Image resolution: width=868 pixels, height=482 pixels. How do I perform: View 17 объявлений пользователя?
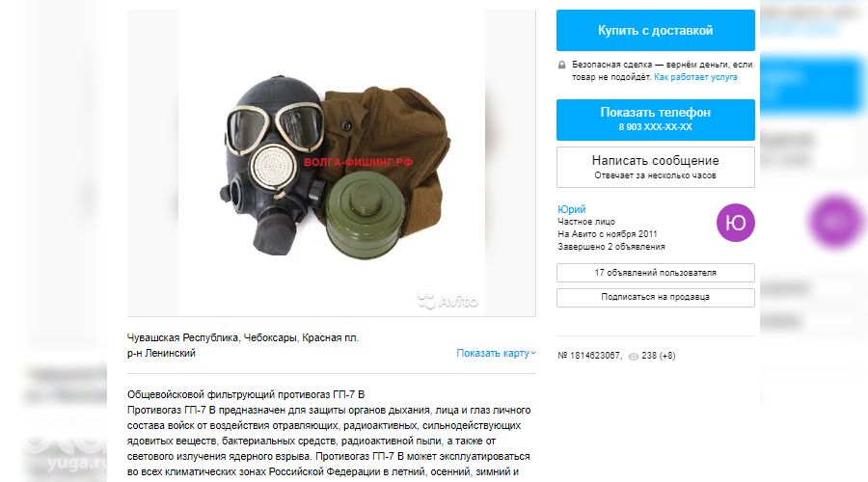pos(656,273)
